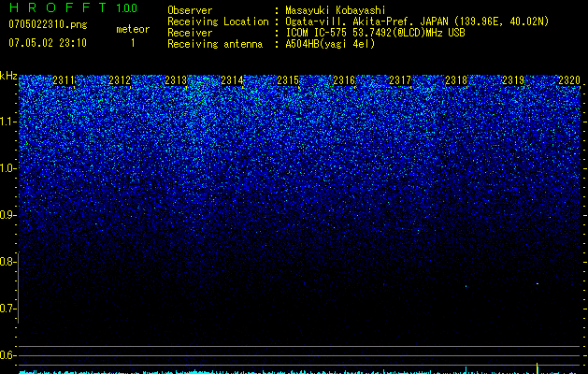Click the Receiving Location label
588x374 pixels.
click(218, 22)
